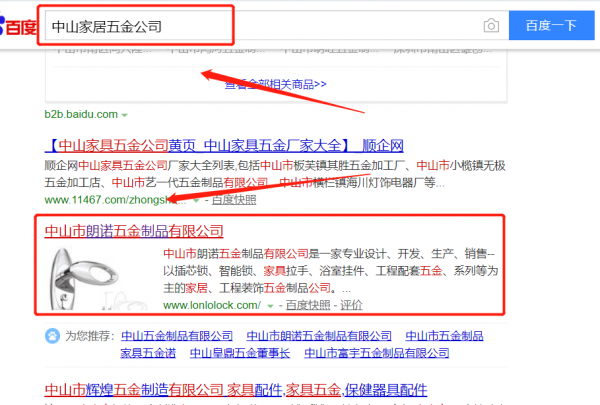Click the Baidu logo

pyautogui.click(x=17, y=26)
